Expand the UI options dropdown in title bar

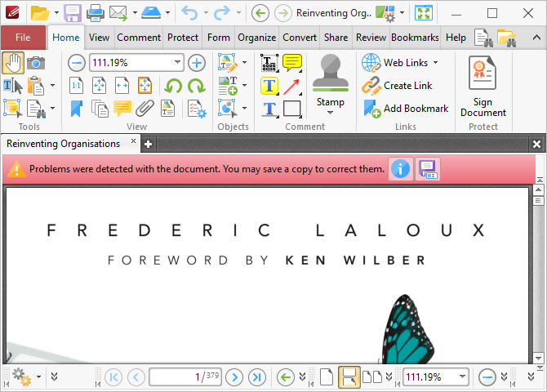click(402, 13)
